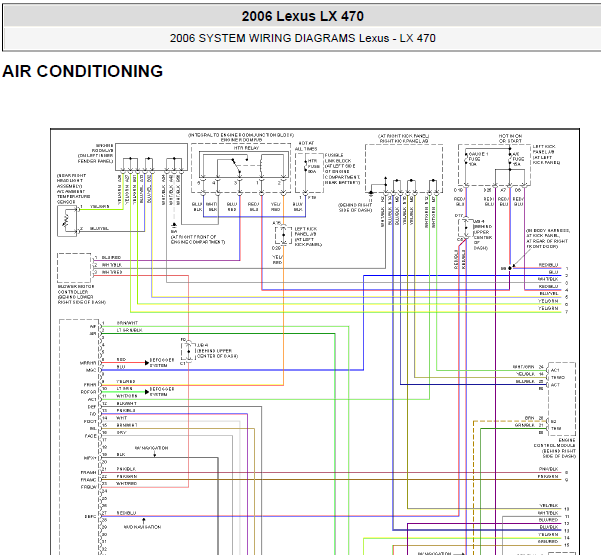Click the dashed blower motor controller box
This screenshot has width=601, height=555.
[x=74, y=268]
